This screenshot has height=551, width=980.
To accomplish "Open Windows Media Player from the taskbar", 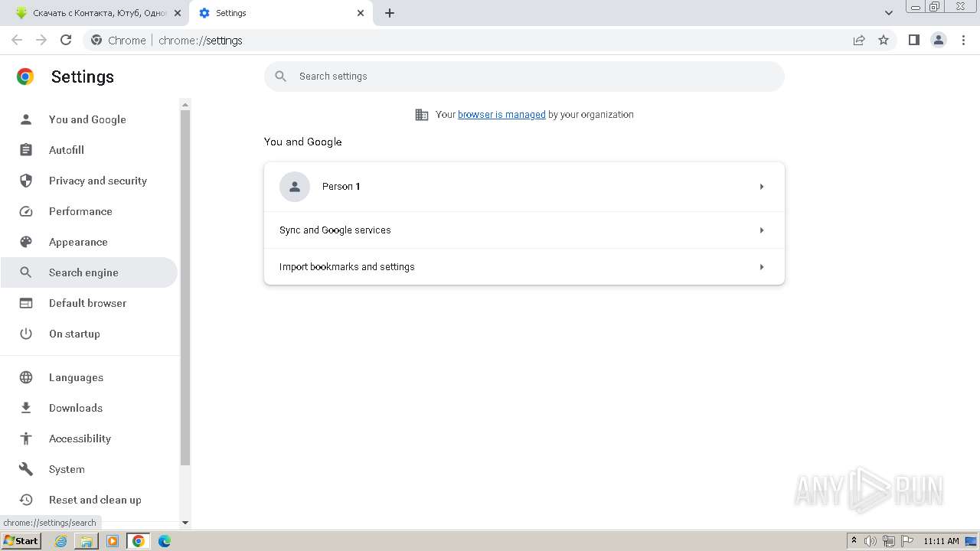I will tap(113, 541).
